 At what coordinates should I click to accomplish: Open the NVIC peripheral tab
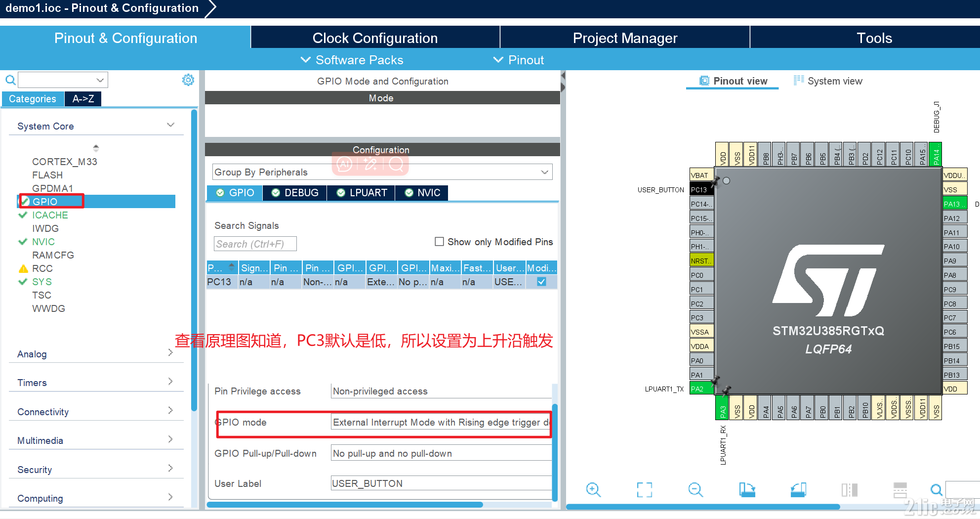click(x=422, y=193)
